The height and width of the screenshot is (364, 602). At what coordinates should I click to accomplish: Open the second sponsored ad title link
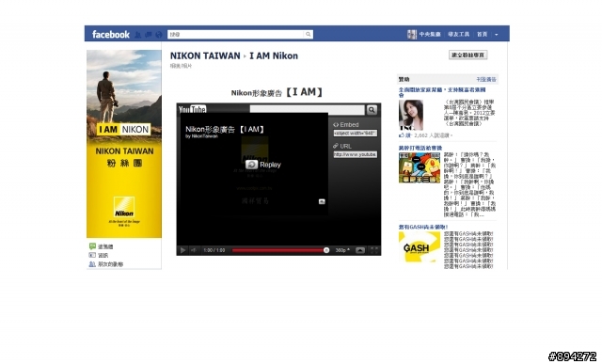tap(420, 148)
